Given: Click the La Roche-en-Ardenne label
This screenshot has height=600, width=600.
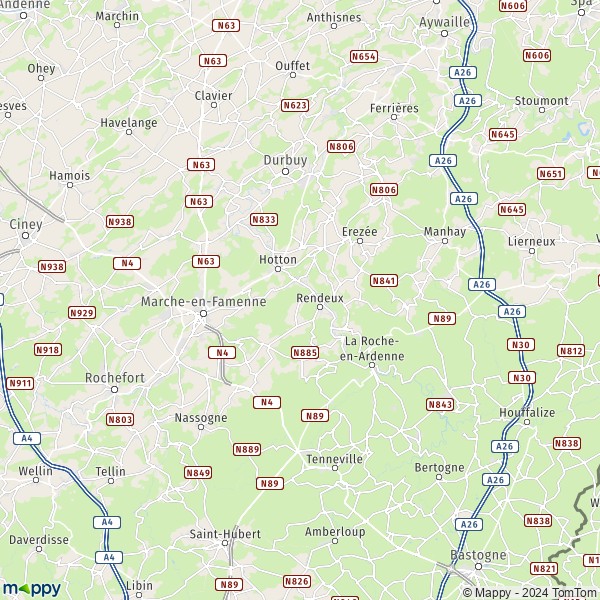Looking at the screenshot, I should tap(372, 349).
